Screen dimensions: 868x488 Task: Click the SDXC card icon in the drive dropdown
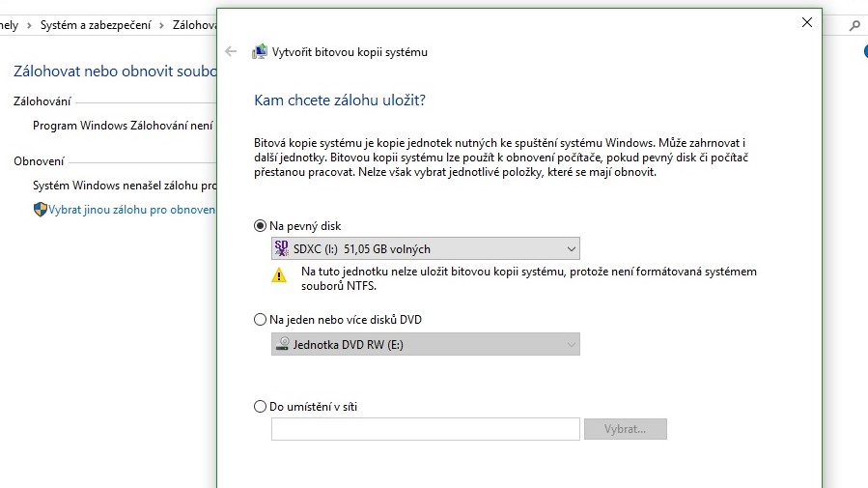281,248
